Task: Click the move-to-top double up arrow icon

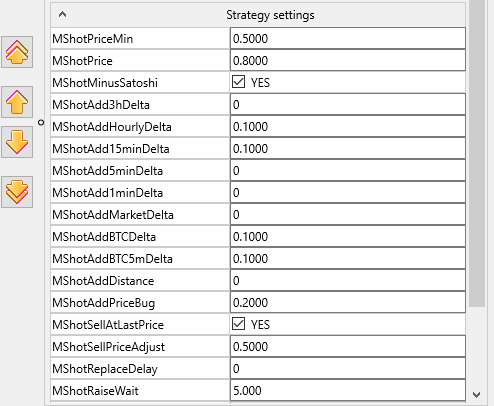Action: 17,52
